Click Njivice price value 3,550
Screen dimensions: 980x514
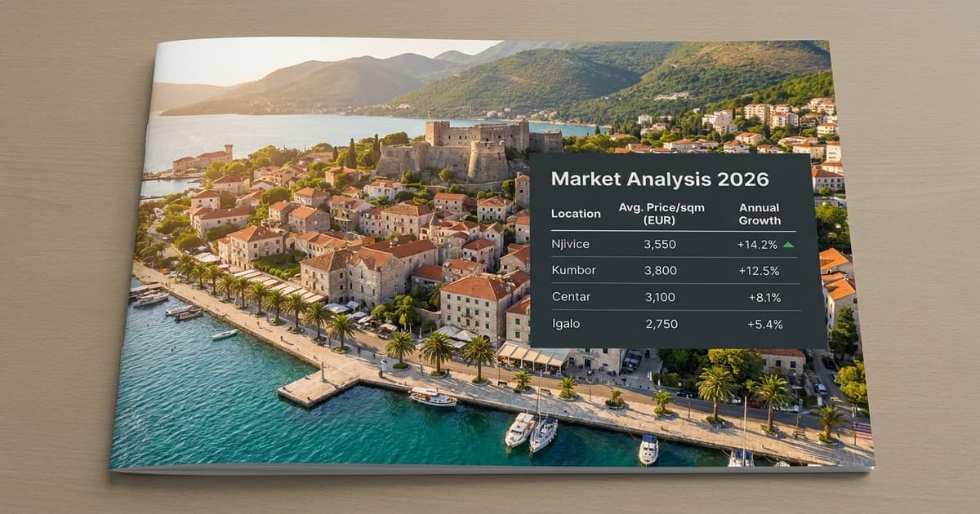(661, 244)
